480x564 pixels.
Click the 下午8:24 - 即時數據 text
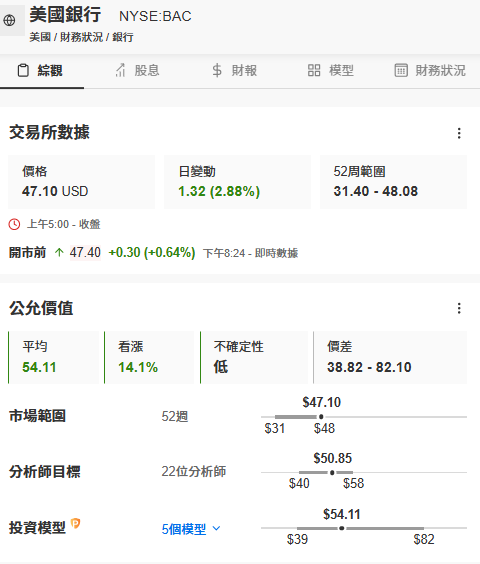point(251,253)
